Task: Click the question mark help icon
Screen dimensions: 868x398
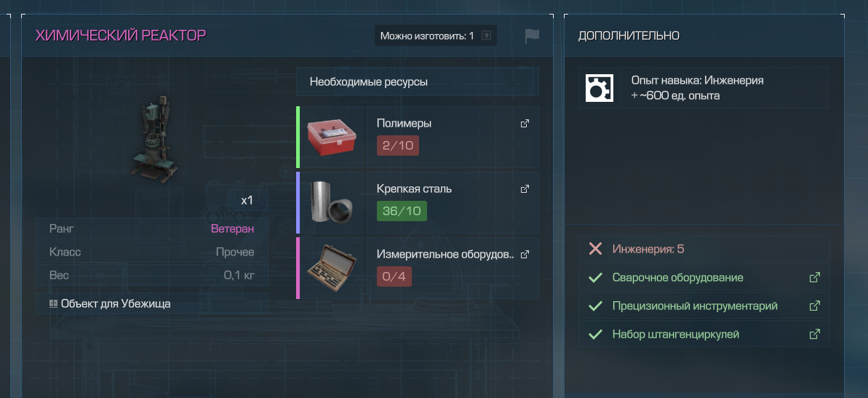Action: (x=486, y=36)
